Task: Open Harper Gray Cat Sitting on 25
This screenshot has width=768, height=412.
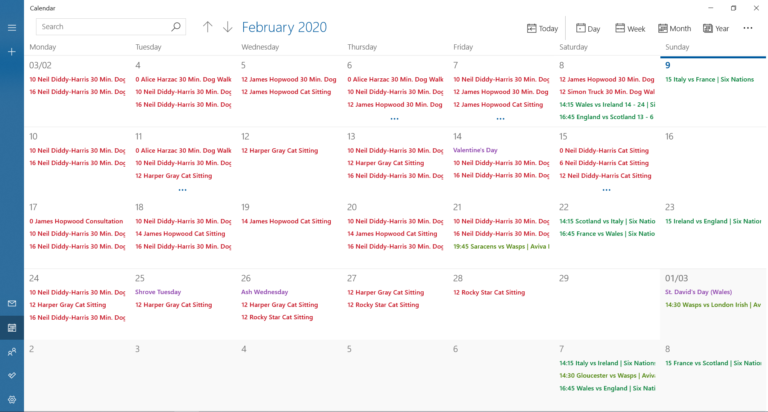Action: coord(173,305)
